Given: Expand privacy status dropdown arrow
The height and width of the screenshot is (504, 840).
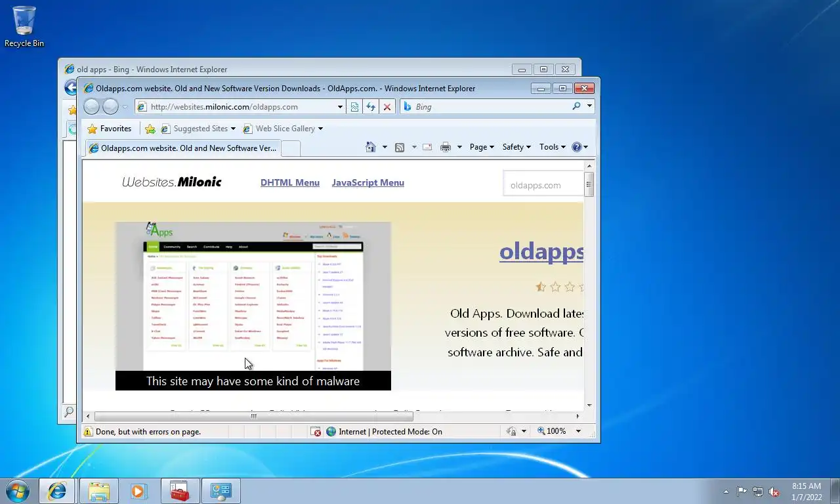Looking at the screenshot, I should click(524, 432).
